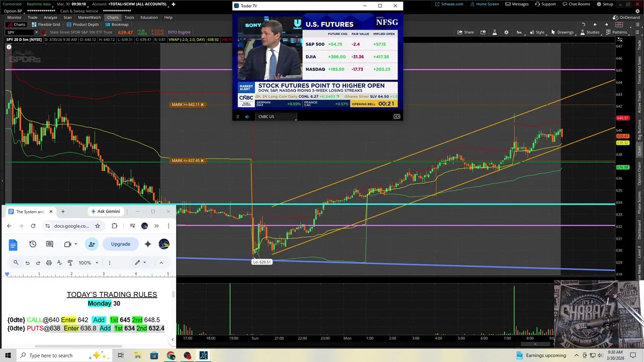
Task: Switch to Product Depth subtab
Action: pos(83,24)
